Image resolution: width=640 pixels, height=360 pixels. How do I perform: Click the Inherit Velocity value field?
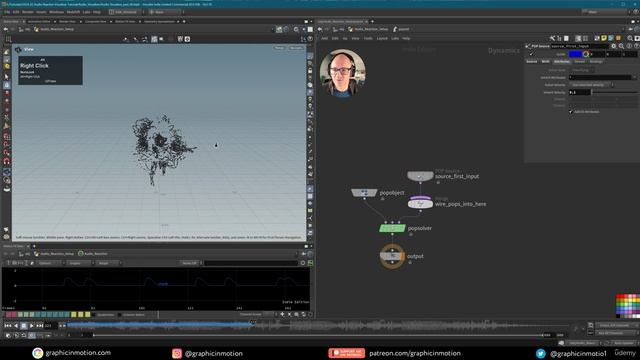[580, 92]
